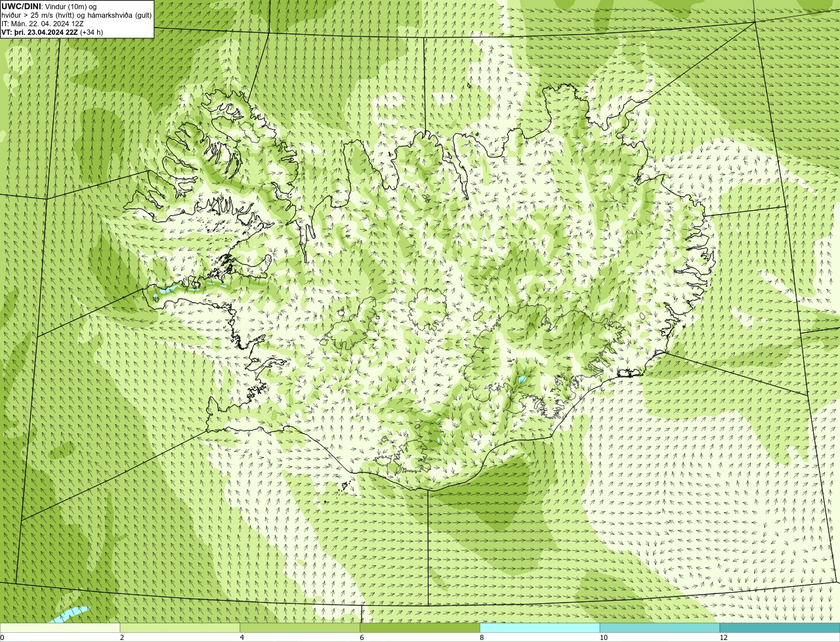Click the '2' scale label
Image resolution: width=840 pixels, height=642 pixels.
122,637
